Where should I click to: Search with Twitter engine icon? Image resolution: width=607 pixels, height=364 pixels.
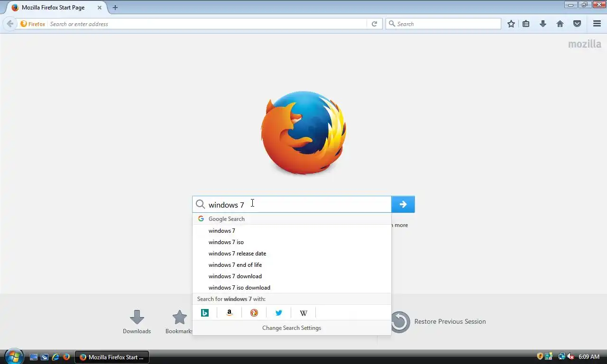tap(279, 313)
